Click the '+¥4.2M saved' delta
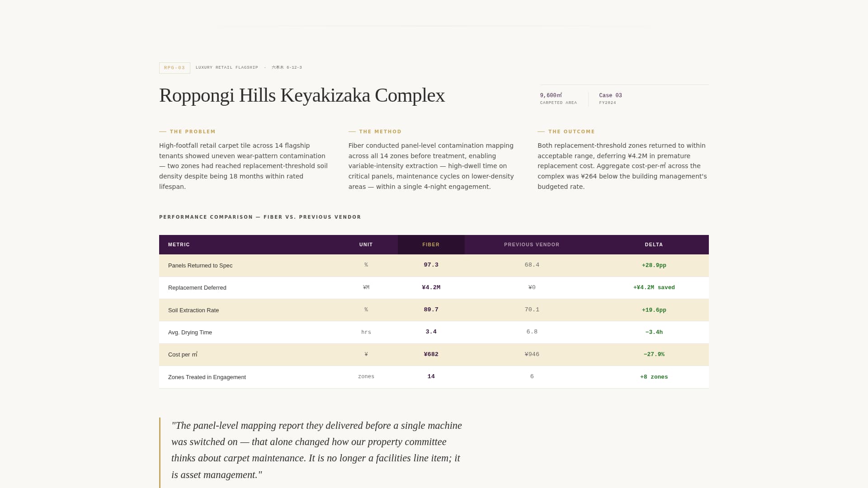Image resolution: width=868 pixels, height=488 pixels. click(x=654, y=288)
